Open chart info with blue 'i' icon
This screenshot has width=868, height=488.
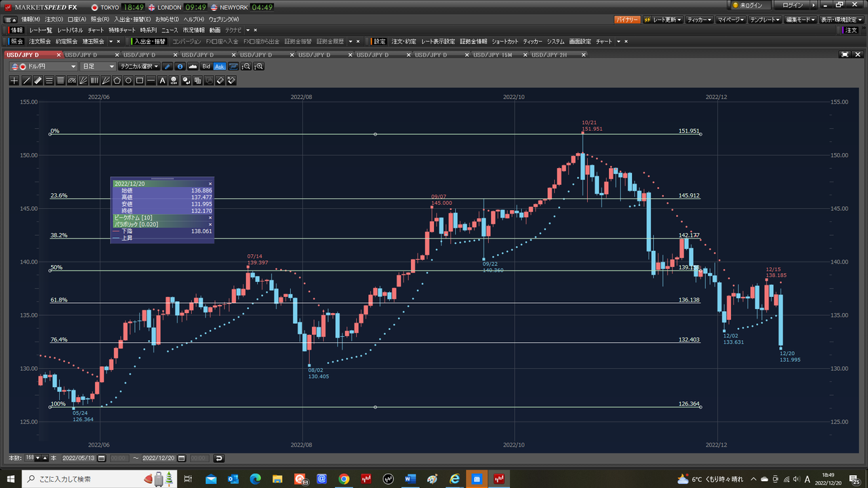(180, 66)
